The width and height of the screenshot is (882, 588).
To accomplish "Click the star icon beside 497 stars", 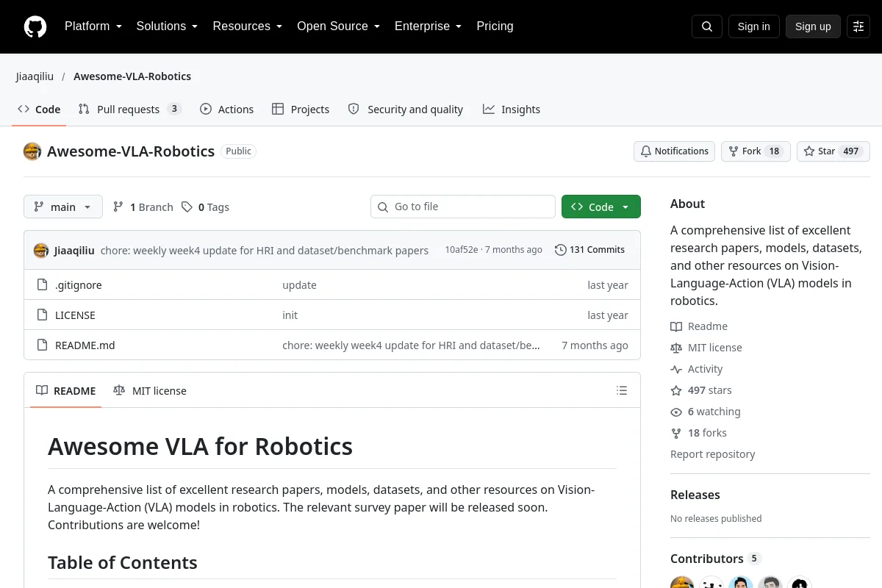I will click(x=676, y=390).
